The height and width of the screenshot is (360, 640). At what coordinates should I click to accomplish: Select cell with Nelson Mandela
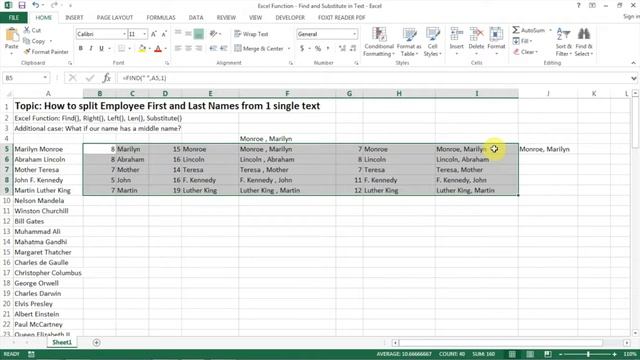click(48, 200)
